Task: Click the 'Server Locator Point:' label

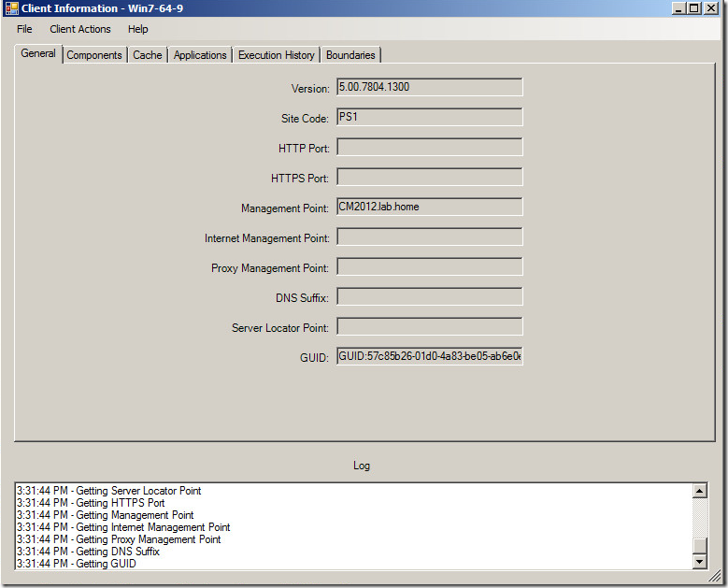Action: (x=280, y=328)
